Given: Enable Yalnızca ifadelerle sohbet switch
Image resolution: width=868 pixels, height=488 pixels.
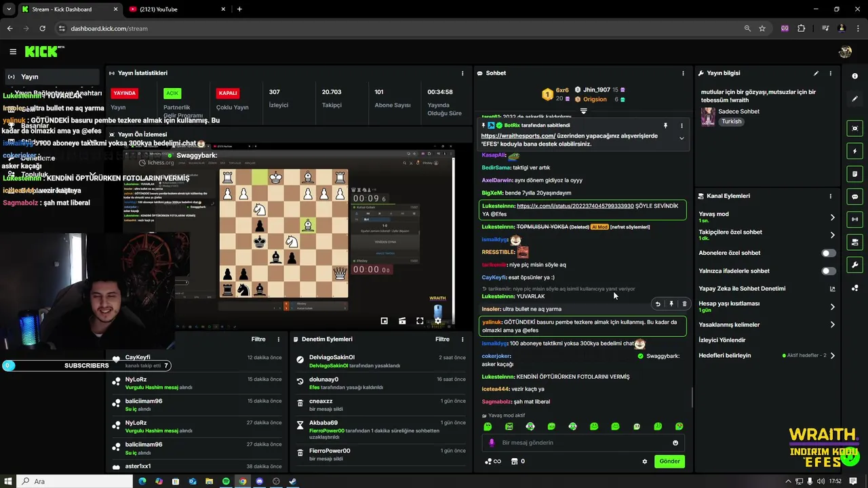Looking at the screenshot, I should [829, 270].
